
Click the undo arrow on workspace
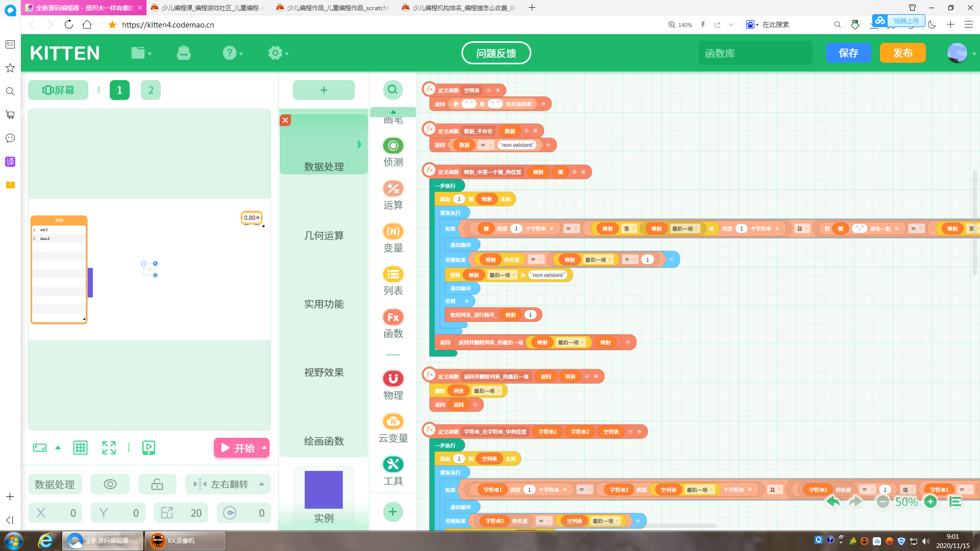833,502
